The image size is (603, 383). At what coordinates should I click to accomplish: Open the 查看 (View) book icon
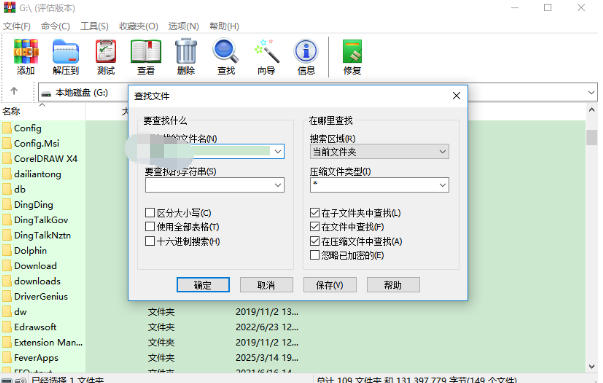point(146,52)
